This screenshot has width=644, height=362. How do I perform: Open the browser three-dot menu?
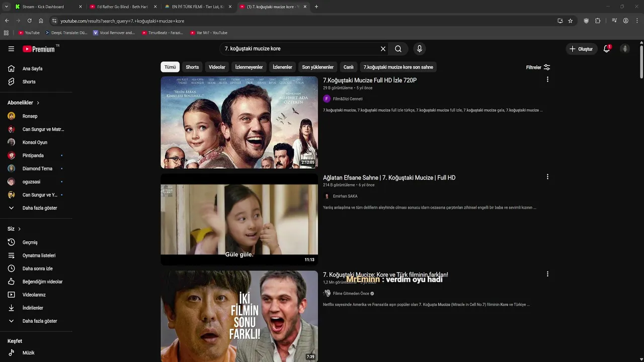click(637, 21)
